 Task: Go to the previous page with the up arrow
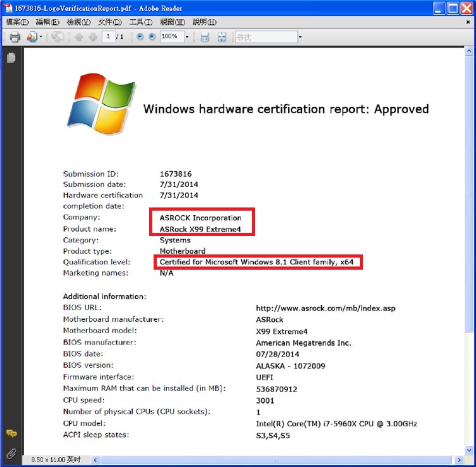79,37
